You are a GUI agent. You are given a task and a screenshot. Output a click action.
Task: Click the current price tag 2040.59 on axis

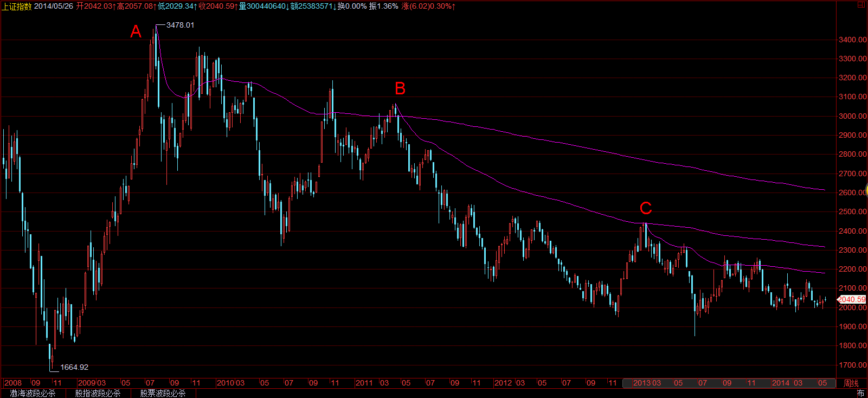click(852, 299)
